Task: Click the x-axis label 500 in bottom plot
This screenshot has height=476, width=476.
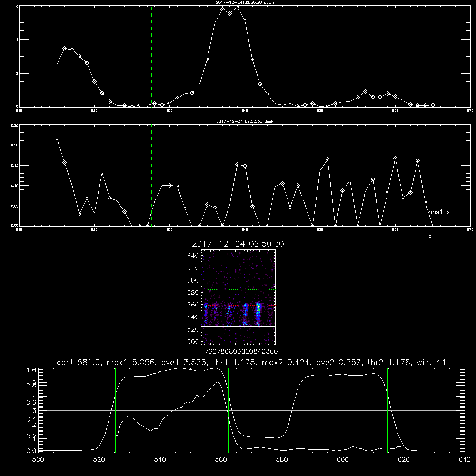Action: point(38,460)
